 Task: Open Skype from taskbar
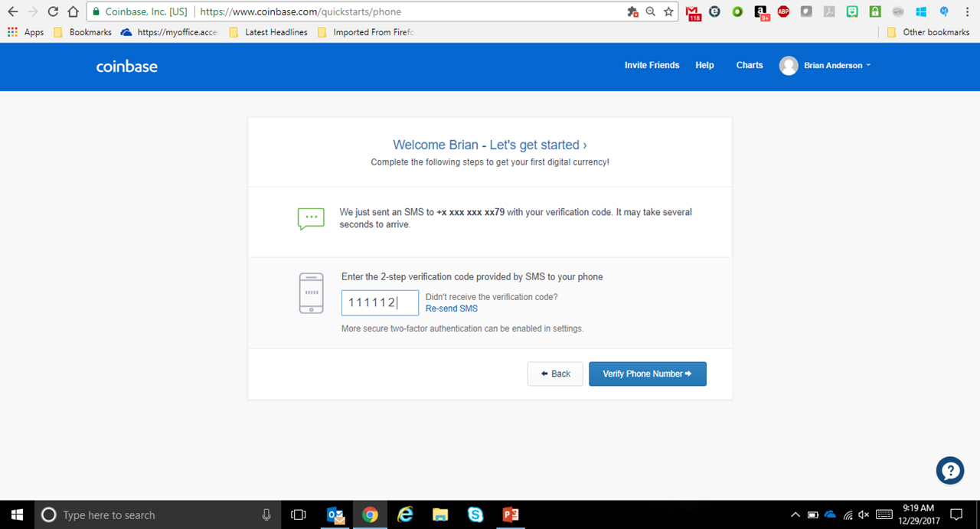pos(475,514)
